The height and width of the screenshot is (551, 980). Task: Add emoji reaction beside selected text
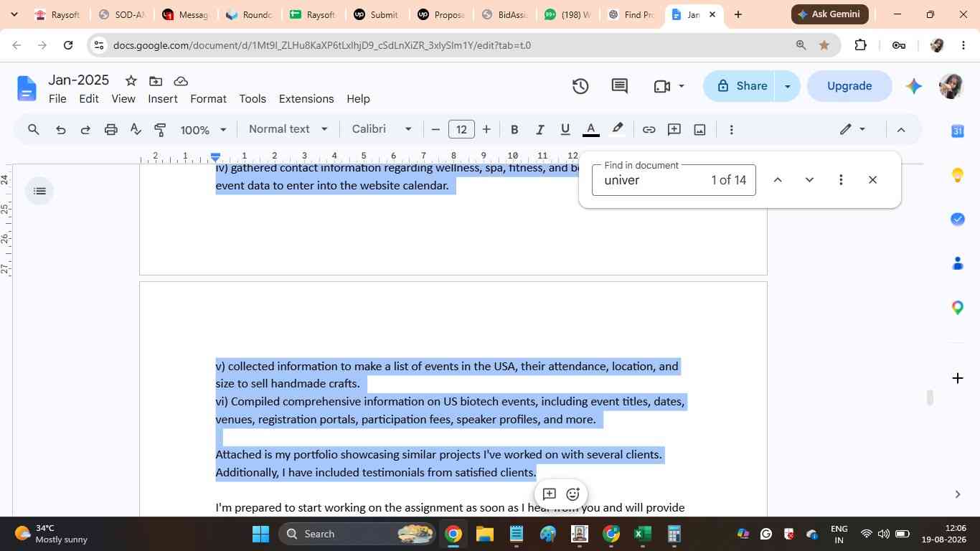[573, 494]
